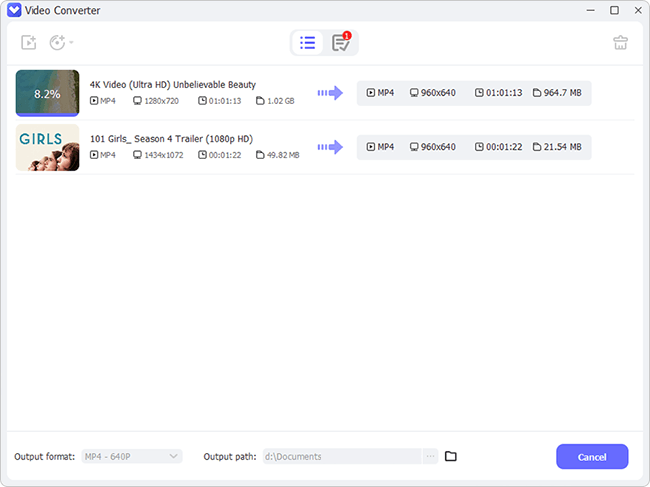The width and height of the screenshot is (650, 487).
Task: Open the output folder icon
Action: pyautogui.click(x=451, y=456)
